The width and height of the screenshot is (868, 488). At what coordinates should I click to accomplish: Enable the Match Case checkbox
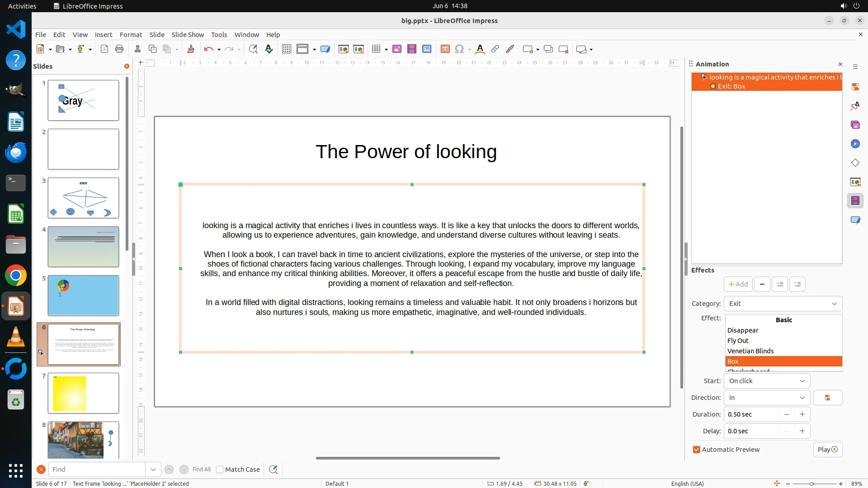(x=220, y=469)
